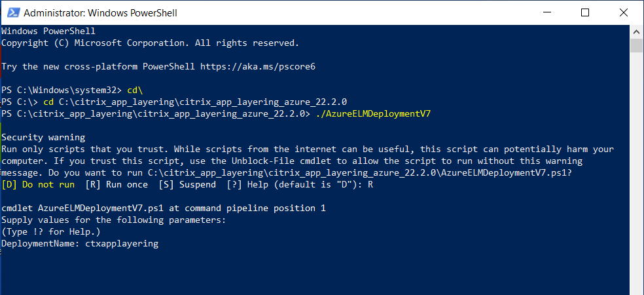This screenshot has height=295, width=644.
Task: Click the PowerShell icon in the title bar
Action: [x=11, y=12]
